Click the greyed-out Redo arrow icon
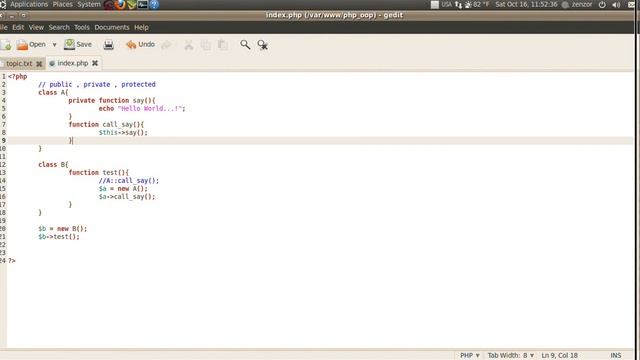Image resolution: width=640 pixels, height=360 pixels. 166,45
